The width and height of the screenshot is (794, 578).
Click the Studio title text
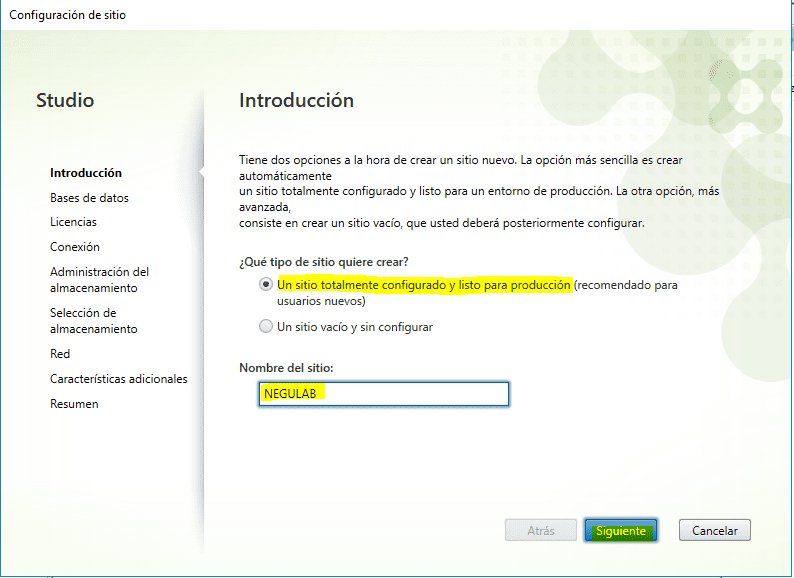(65, 100)
